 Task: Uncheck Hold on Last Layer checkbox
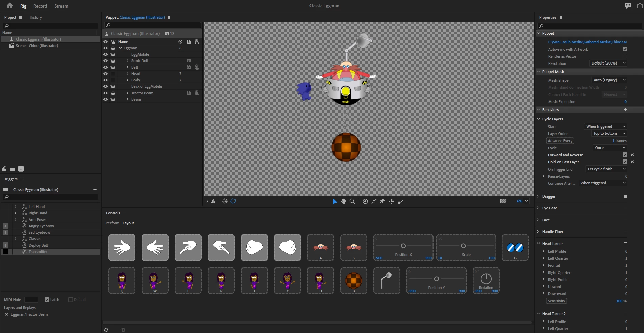(625, 162)
